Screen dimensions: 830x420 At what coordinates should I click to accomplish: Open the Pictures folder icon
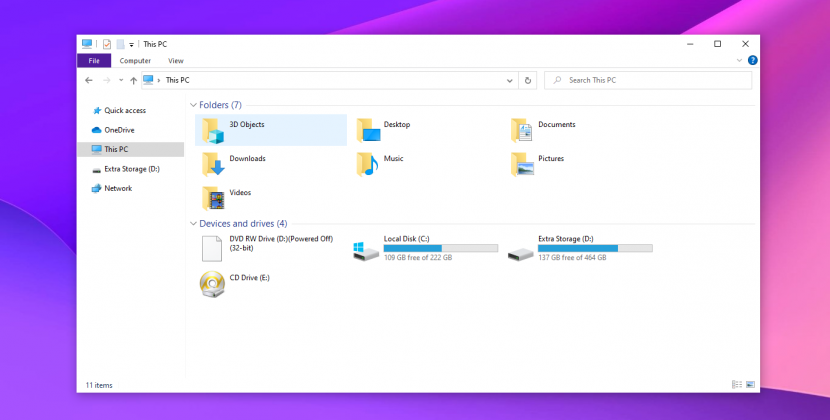pyautogui.click(x=522, y=164)
